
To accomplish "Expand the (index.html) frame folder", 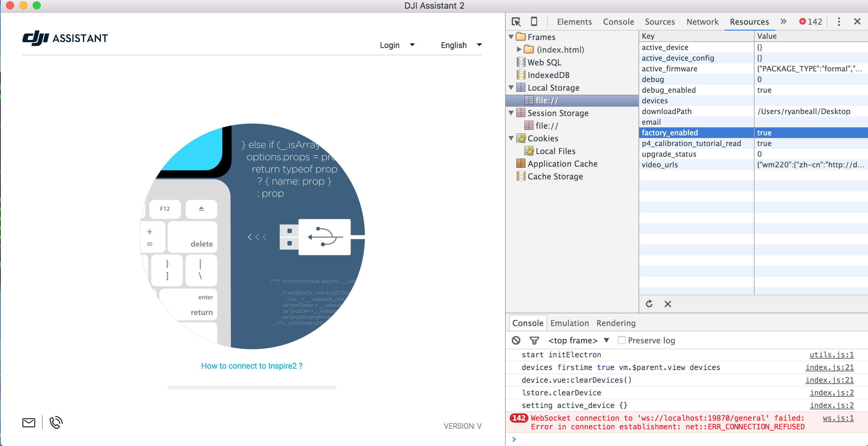I will (x=519, y=49).
